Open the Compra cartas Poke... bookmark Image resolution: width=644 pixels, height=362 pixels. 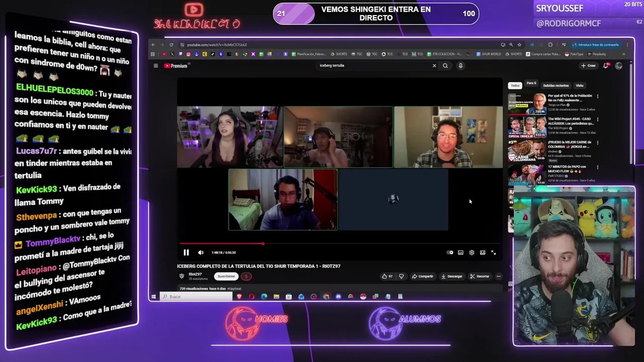point(543,54)
